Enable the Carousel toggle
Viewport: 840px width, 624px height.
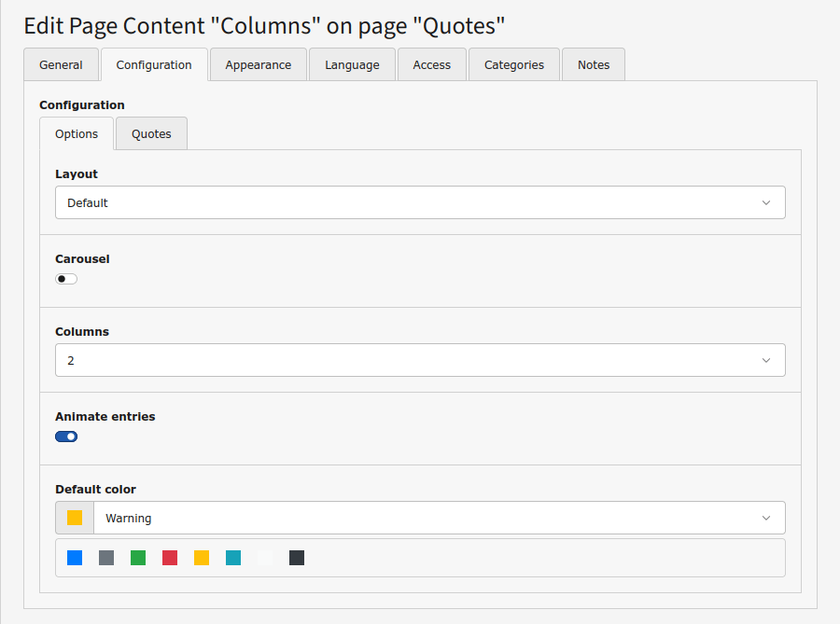point(66,279)
